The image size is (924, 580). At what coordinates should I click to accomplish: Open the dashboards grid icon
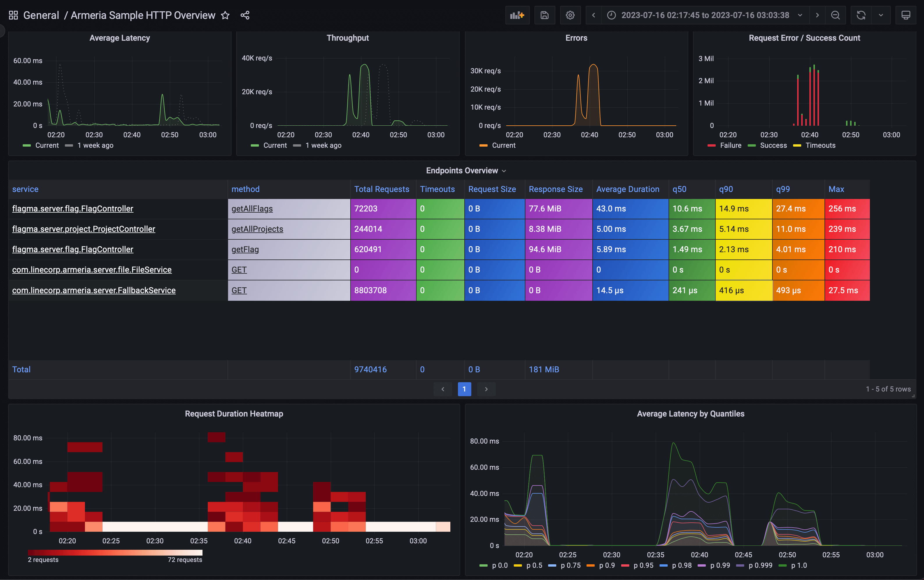click(13, 15)
